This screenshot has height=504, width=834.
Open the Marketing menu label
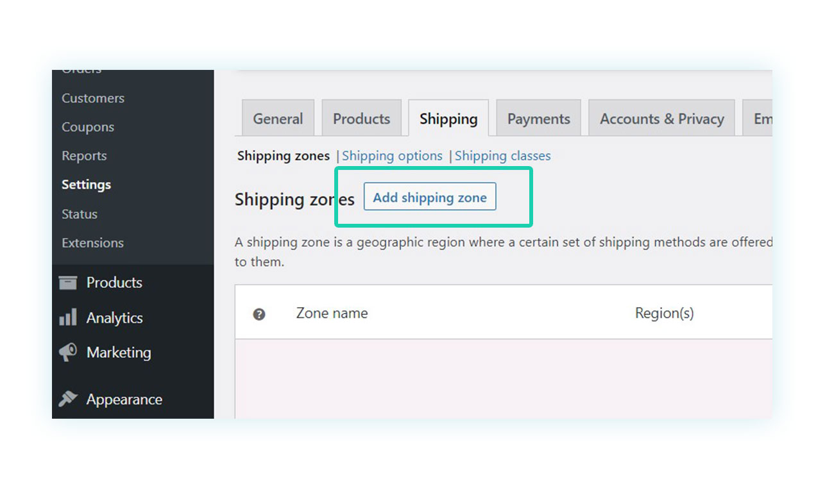pos(119,352)
